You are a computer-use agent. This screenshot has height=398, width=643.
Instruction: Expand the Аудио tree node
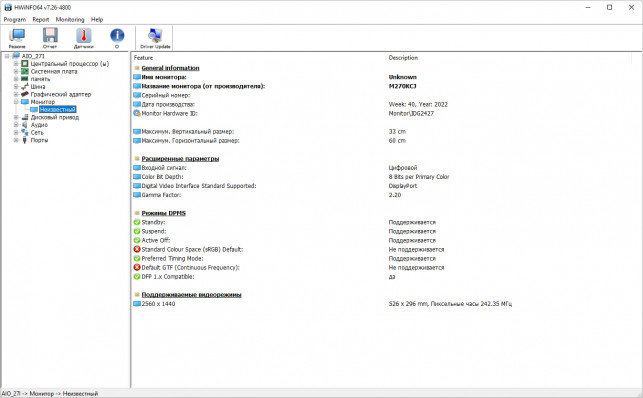point(16,125)
